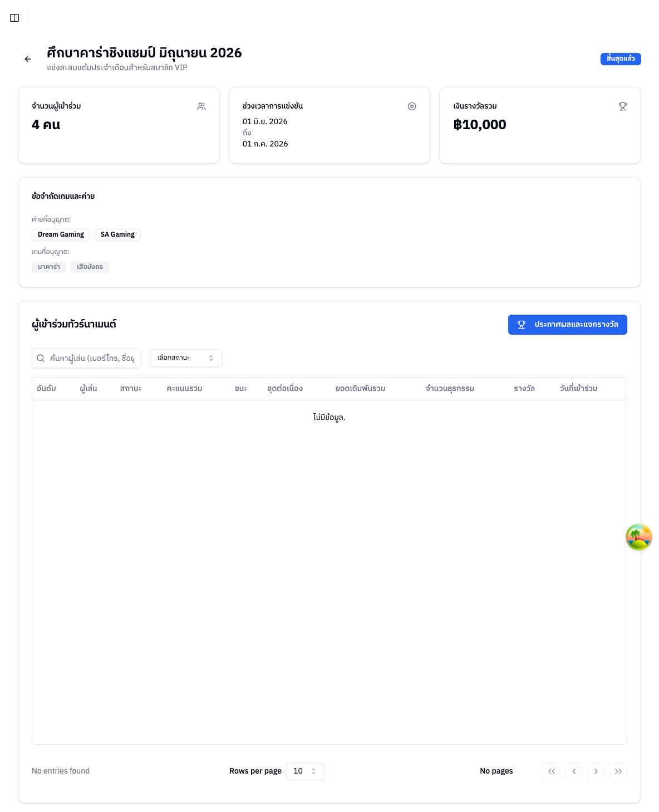The image size is (659, 812).
Task: Select the SA Gaming provider tag
Action: click(117, 234)
